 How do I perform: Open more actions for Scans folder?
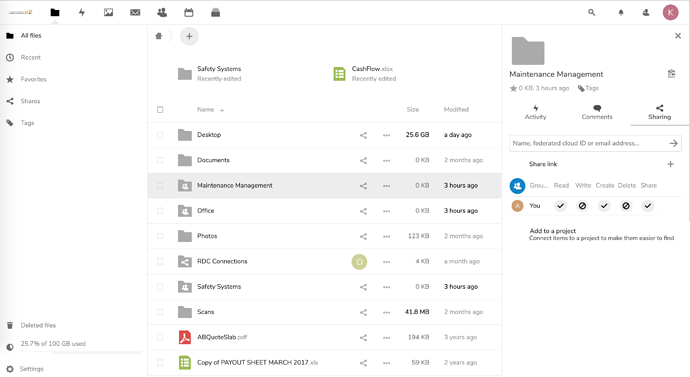click(386, 312)
